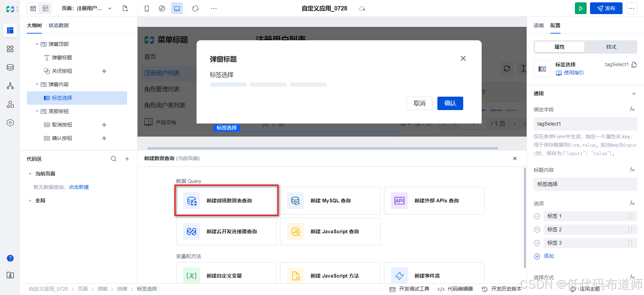
Task: Open 代码编辑器 in the bottom bar
Action: [x=455, y=289]
